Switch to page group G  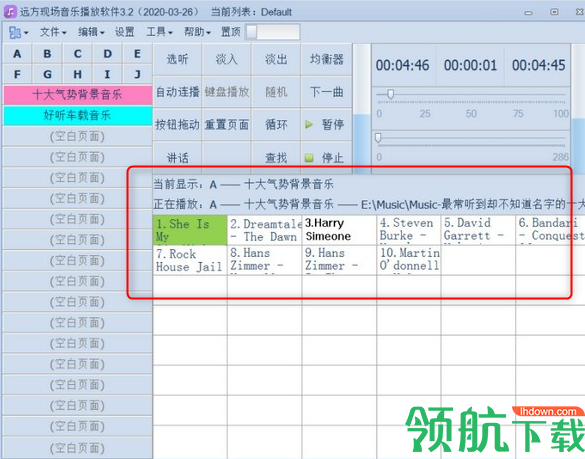point(47,74)
